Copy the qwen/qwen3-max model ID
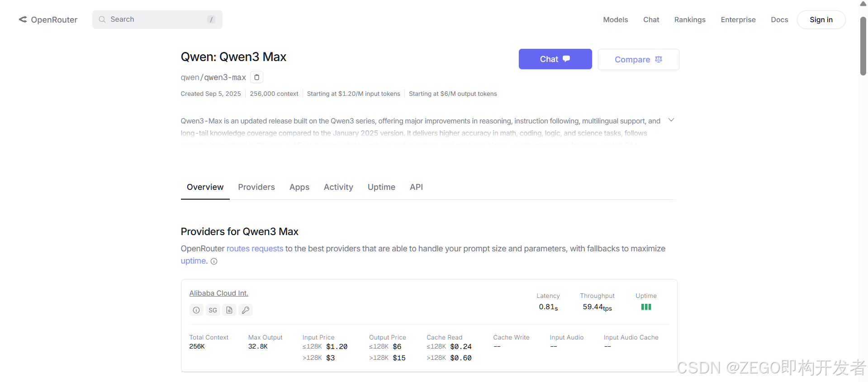The width and height of the screenshot is (868, 382). 256,77
